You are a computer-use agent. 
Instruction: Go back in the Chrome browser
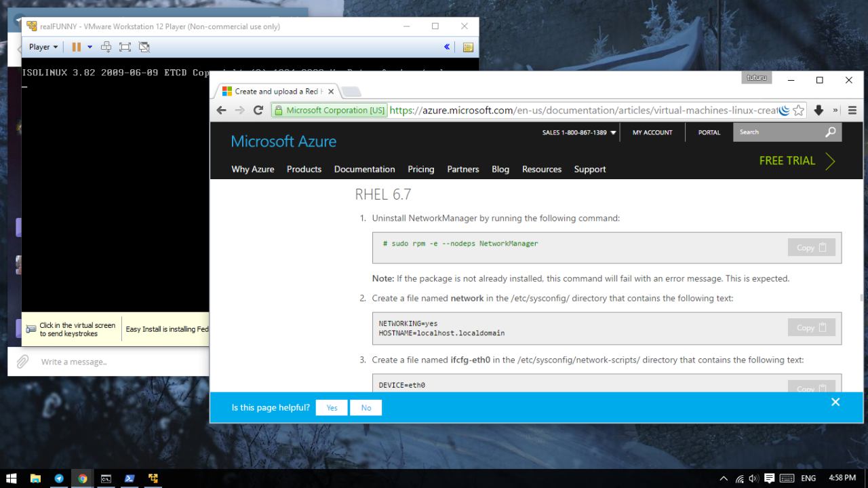[x=222, y=110]
